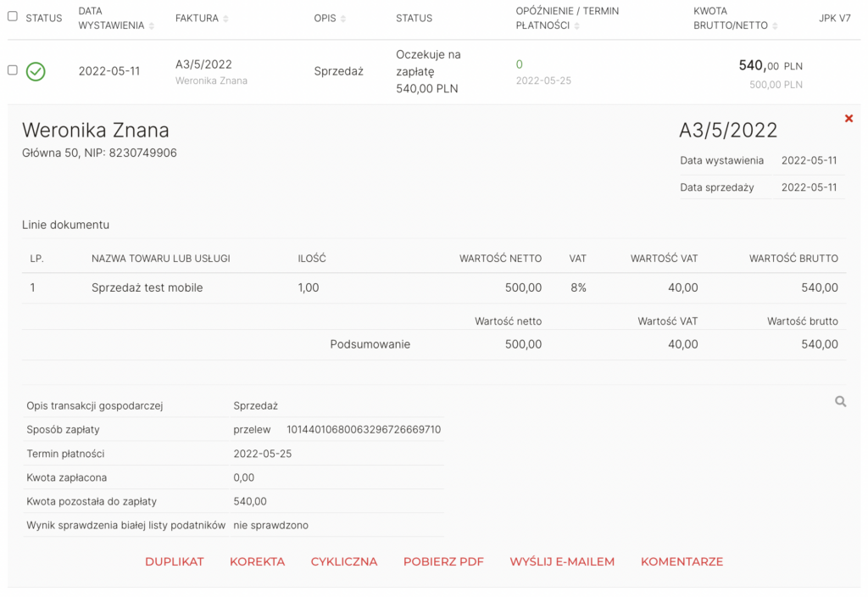Toggle the select-all checkbox in header
The image size is (868, 597).
click(13, 16)
